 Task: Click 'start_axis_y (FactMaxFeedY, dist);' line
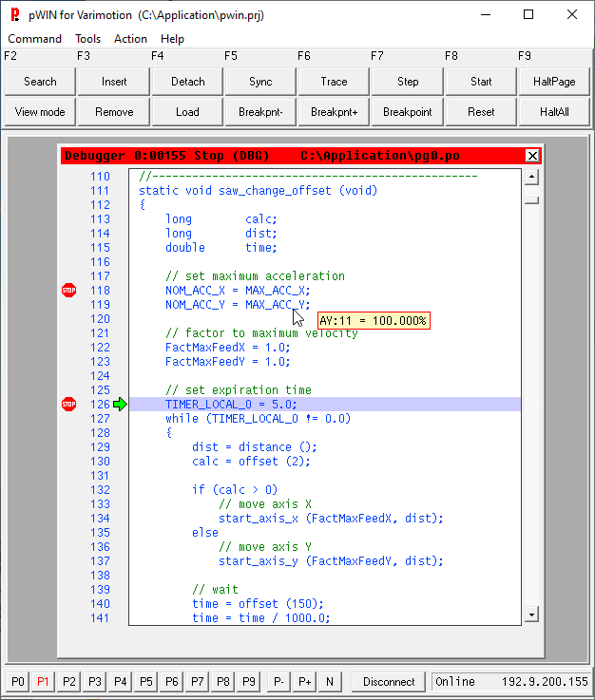(x=331, y=561)
